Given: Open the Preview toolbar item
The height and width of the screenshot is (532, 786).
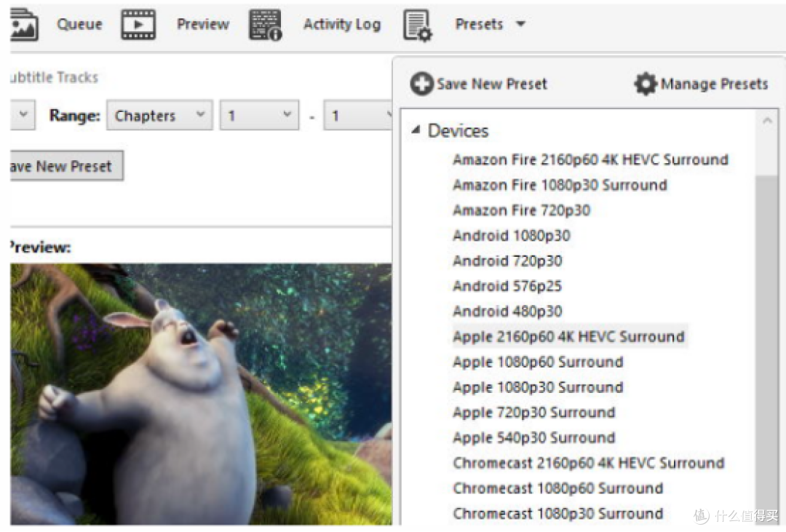Looking at the screenshot, I should [202, 24].
